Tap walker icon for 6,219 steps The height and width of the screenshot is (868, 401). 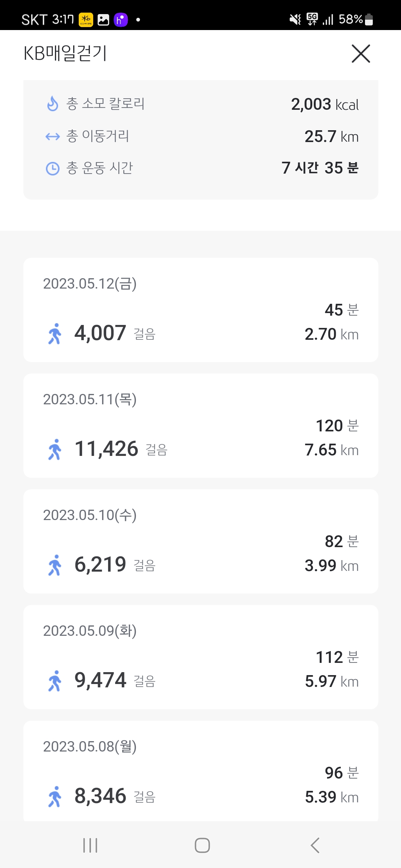tap(55, 565)
